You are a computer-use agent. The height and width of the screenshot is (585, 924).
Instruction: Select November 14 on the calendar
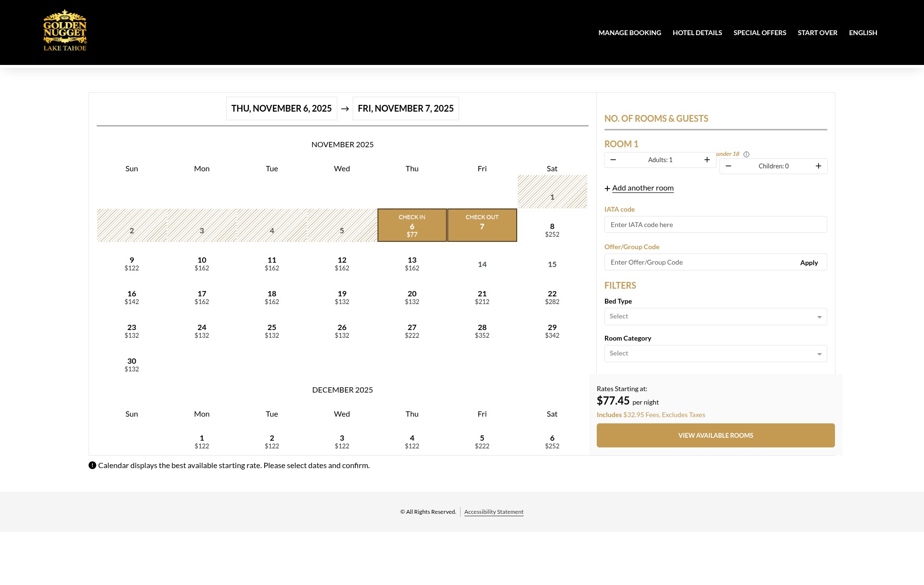[482, 264]
